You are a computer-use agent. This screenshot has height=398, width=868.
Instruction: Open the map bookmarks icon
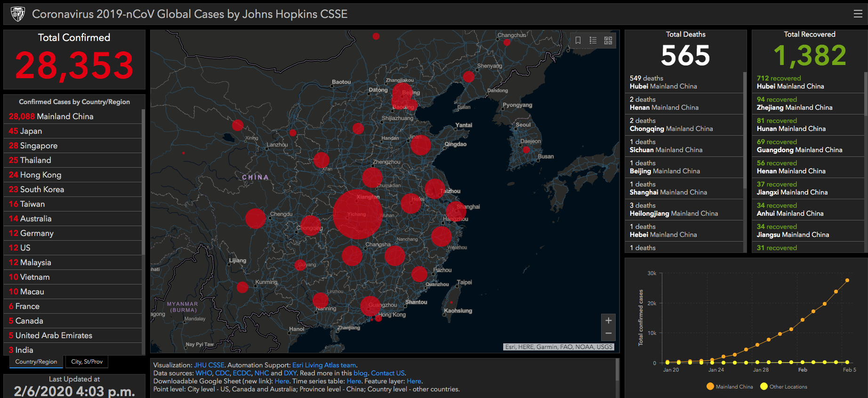tap(578, 41)
